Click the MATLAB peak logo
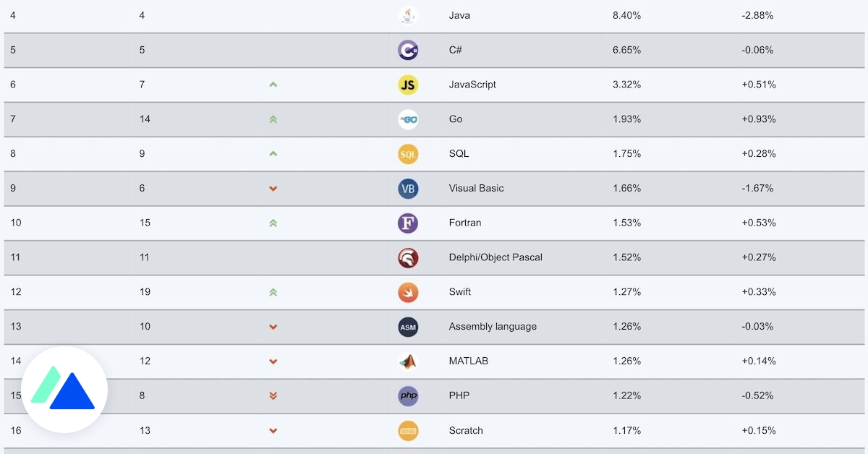The width and height of the screenshot is (868, 454). [x=408, y=361]
